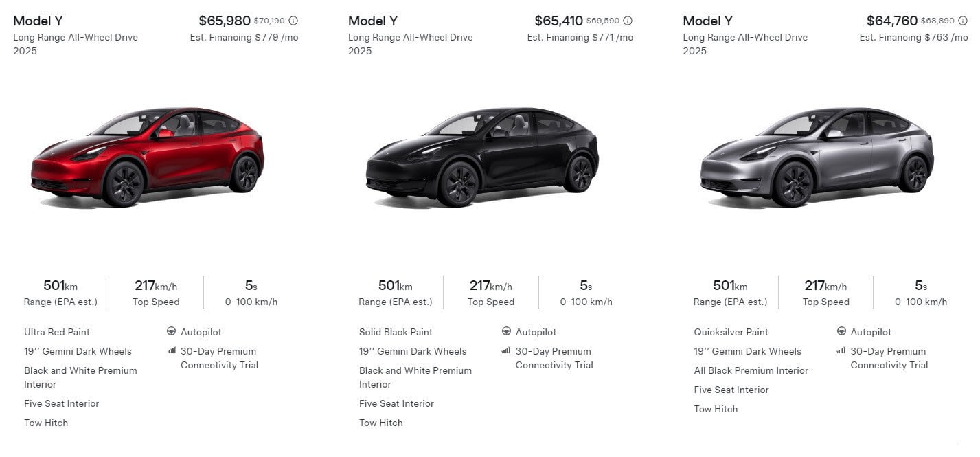Click Autopilot steering wheel icon on red Model Y
The width and height of the screenshot is (980, 457).
coord(172,331)
